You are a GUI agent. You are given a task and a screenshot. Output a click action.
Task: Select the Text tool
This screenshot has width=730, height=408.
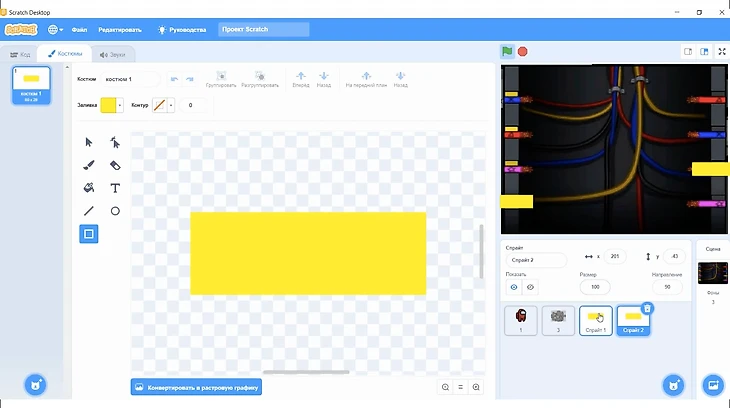click(115, 188)
